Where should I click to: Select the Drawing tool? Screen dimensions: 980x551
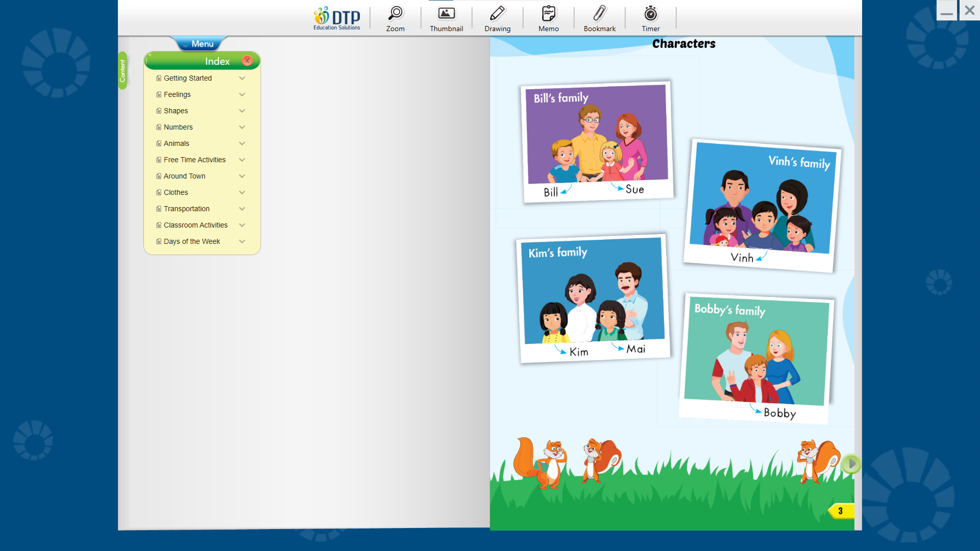click(498, 18)
